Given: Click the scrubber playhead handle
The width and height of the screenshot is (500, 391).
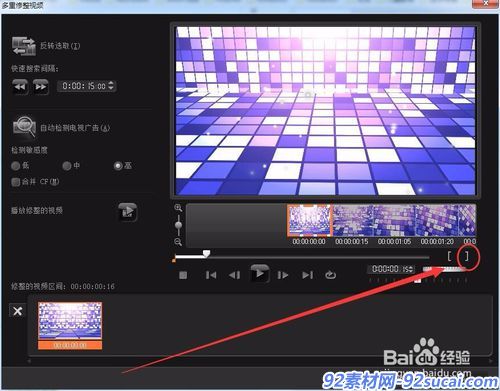Looking at the screenshot, I should click(207, 254).
